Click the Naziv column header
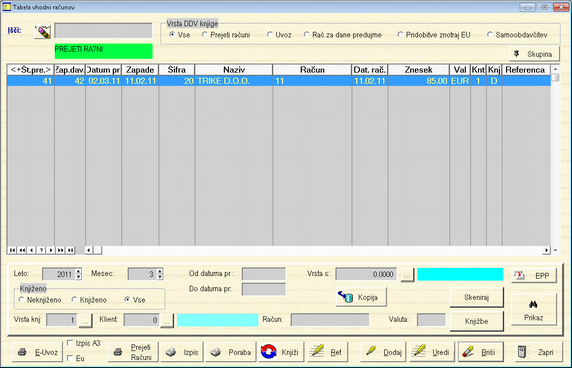 pos(234,70)
